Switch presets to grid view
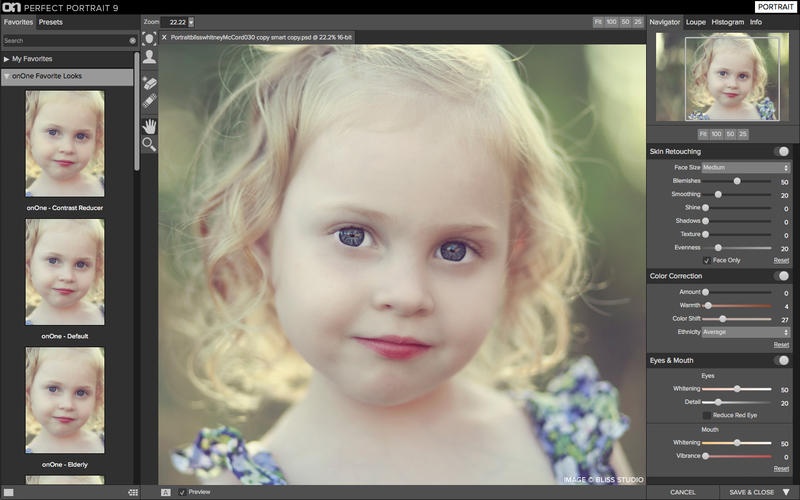The height and width of the screenshot is (500, 800). pos(133,492)
